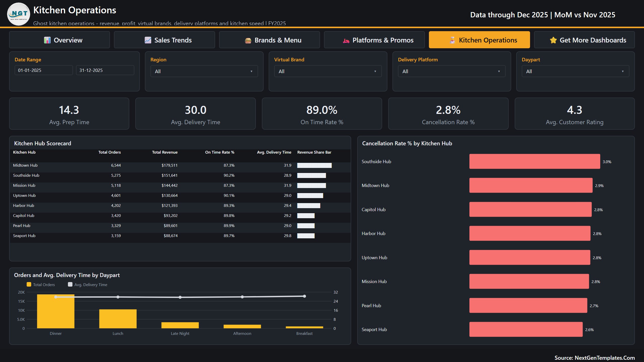Click Midtown Hub revenue share bar
This screenshot has width=644, height=362.
click(314, 165)
